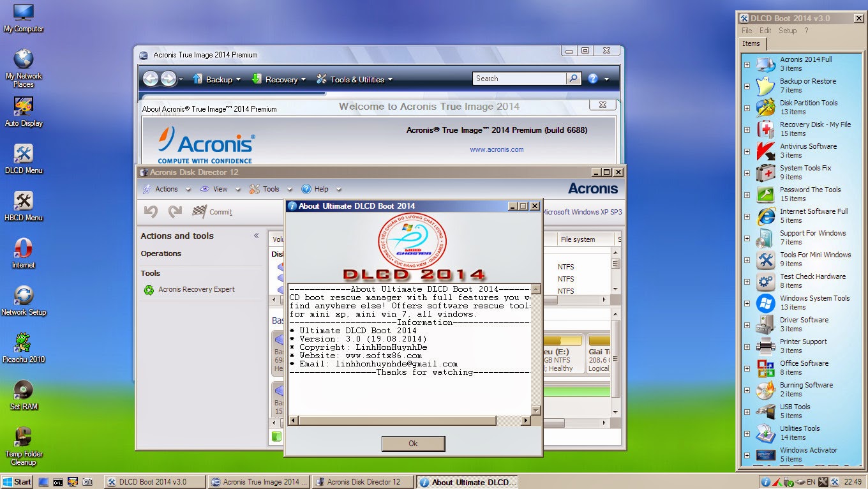Switch to DLCD Boot 2014 taskbar button

(x=155, y=482)
